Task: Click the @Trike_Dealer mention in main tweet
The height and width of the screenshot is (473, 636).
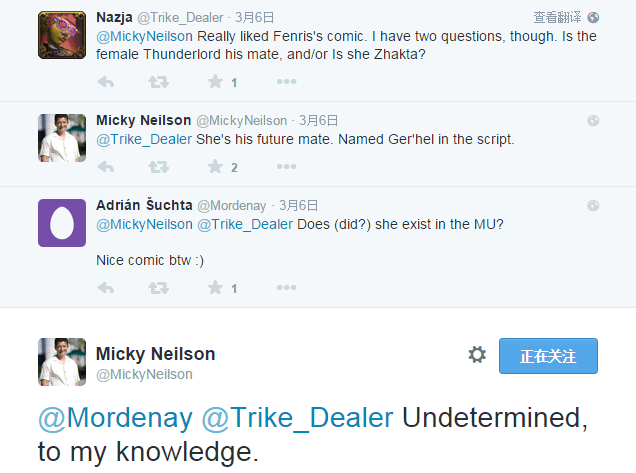Action: click(298, 418)
